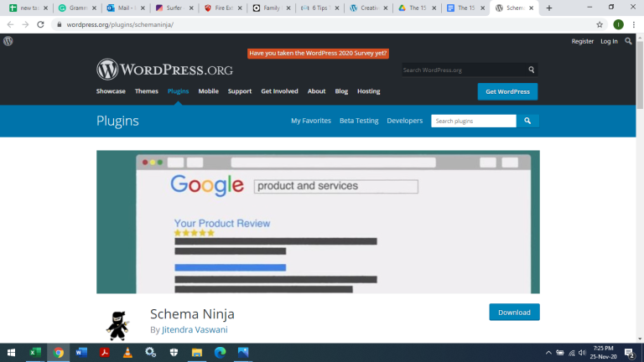
Task: Open Beta Testing link
Action: [x=359, y=121]
